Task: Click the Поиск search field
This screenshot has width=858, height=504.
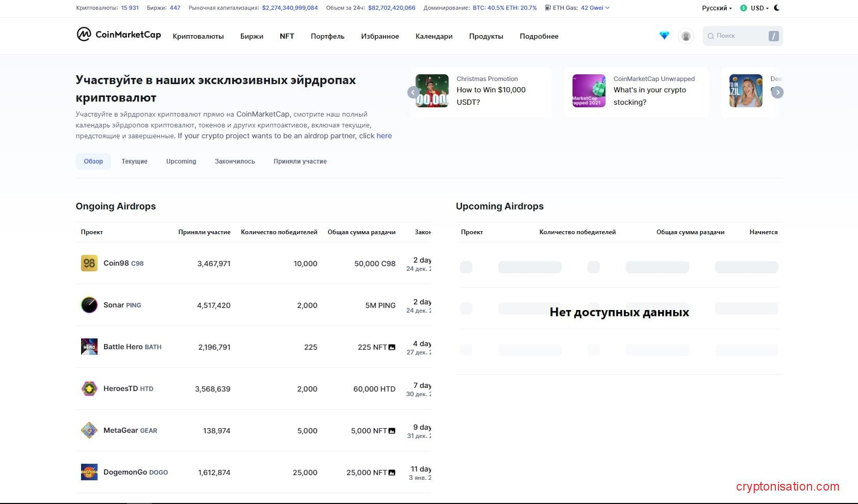Action: coord(738,36)
